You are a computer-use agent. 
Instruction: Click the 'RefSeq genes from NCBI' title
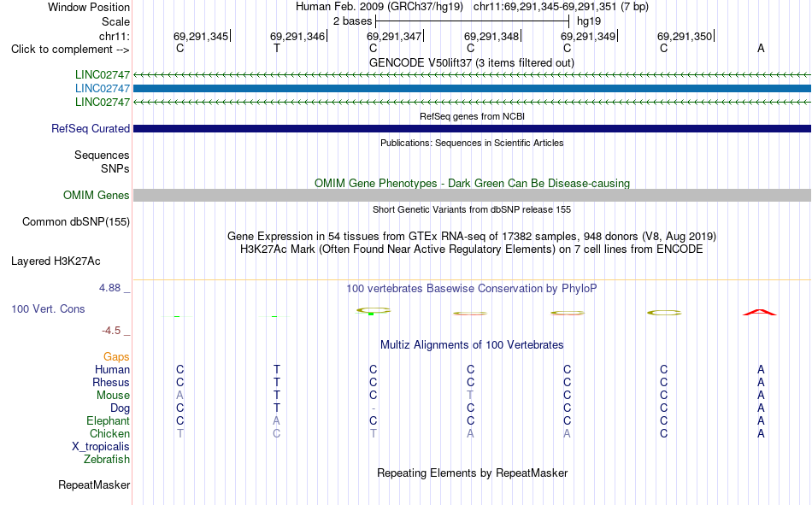473,116
